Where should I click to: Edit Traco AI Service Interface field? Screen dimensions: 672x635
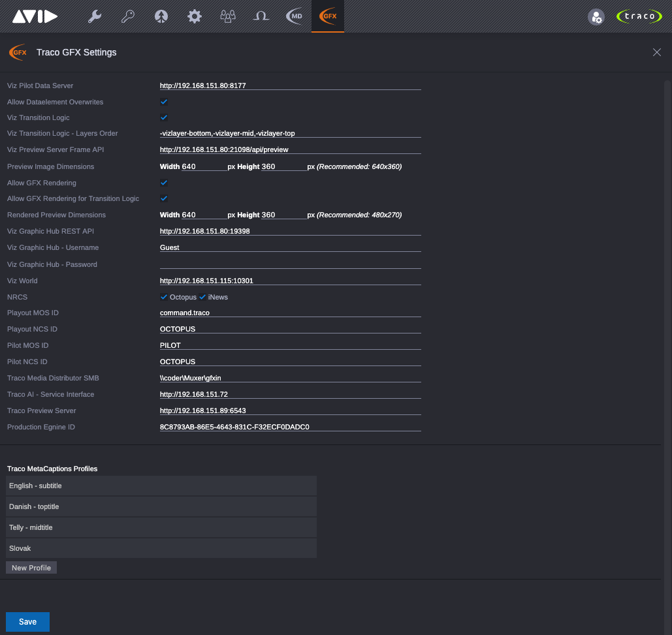[x=290, y=394]
